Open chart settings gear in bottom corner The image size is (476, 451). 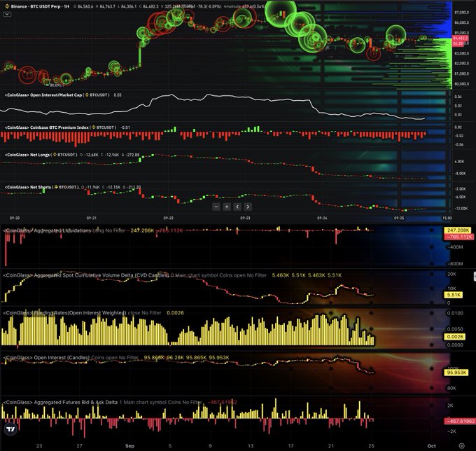tap(462, 446)
